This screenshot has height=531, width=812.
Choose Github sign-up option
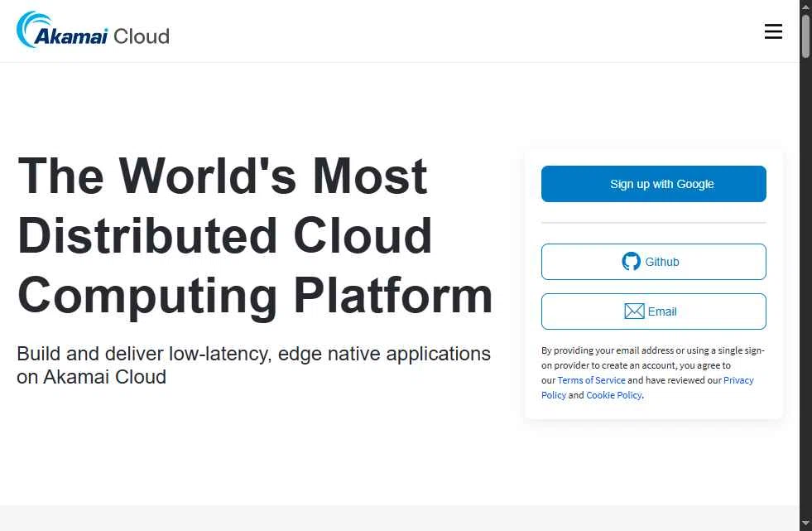(654, 262)
